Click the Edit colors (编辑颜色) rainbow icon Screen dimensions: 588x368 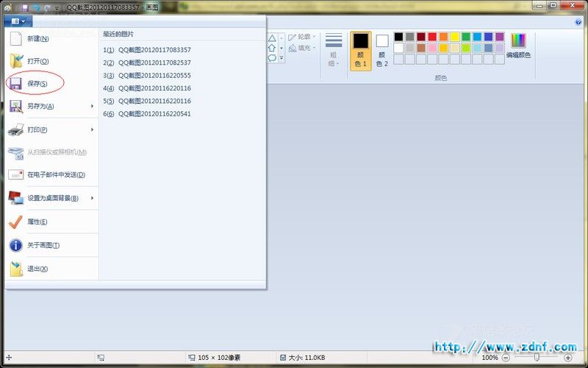[518, 40]
